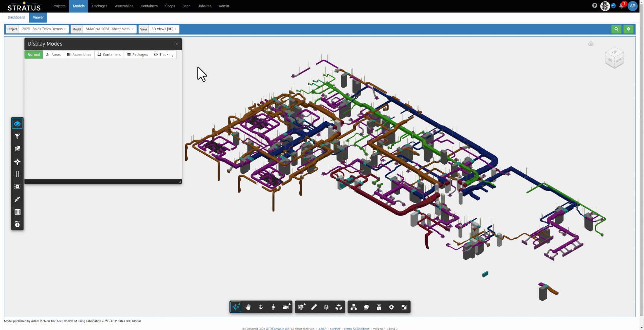The image size is (644, 330).
Task: Click the numbered info badge tool
Action: pyautogui.click(x=17, y=224)
